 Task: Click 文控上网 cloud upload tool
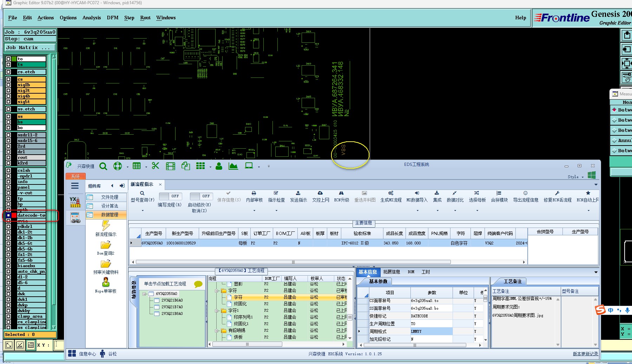pos(321,196)
